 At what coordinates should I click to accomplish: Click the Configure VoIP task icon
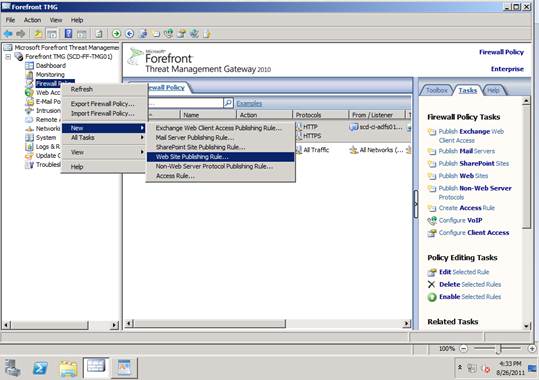point(432,220)
